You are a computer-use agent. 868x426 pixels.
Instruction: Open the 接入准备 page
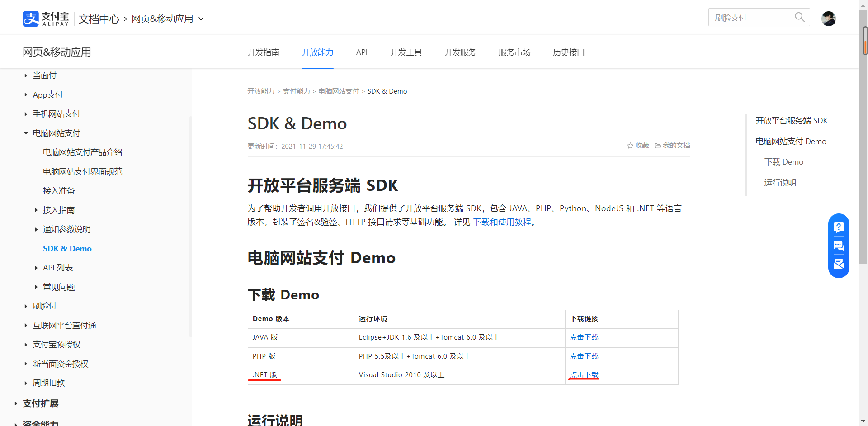pyautogui.click(x=59, y=191)
